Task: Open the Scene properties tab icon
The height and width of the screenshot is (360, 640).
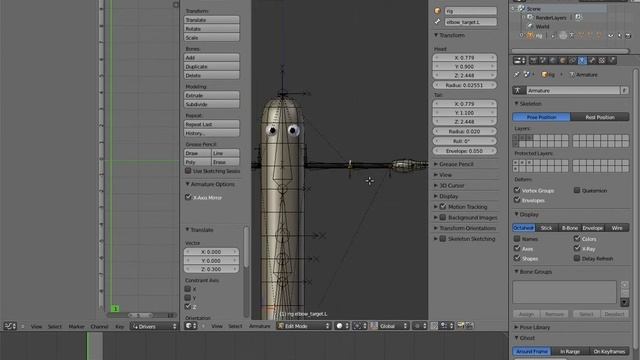Action: [543, 61]
